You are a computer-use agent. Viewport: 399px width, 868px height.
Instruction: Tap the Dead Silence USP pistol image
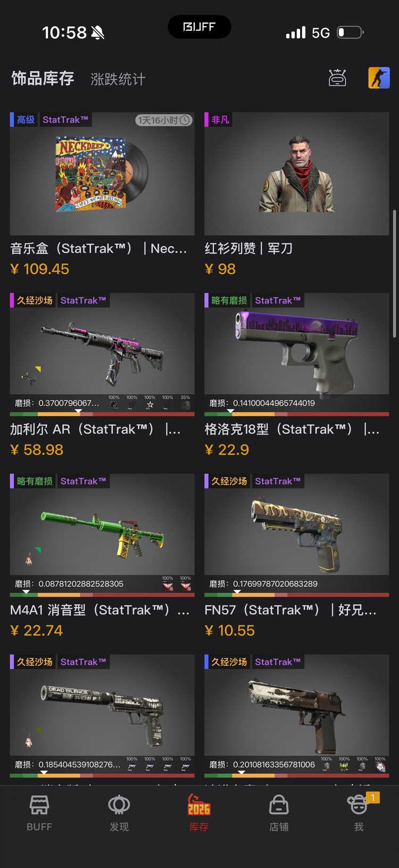(102, 705)
